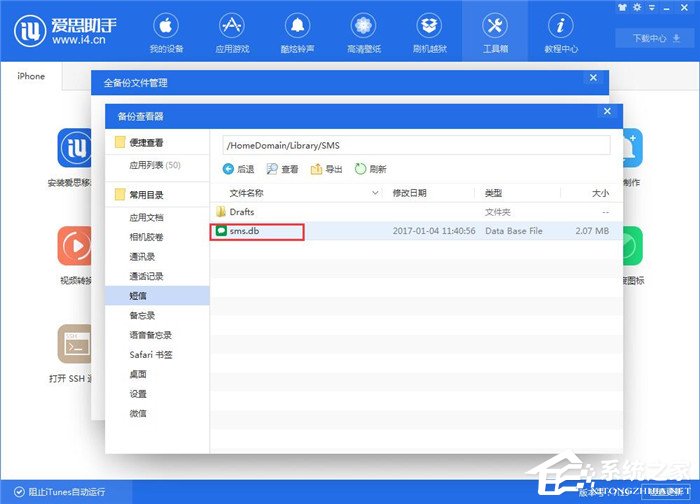Screen dimensions: 700x504
Task: Click the sms.db size 2.07 MB
Action: 592,231
